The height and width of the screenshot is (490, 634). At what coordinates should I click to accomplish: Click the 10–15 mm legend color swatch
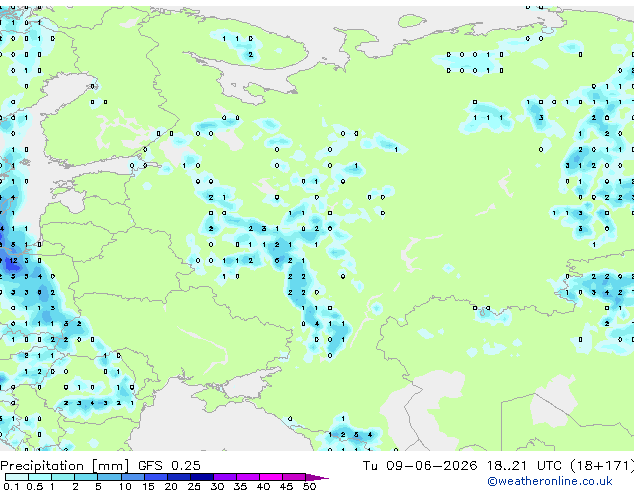point(132,477)
